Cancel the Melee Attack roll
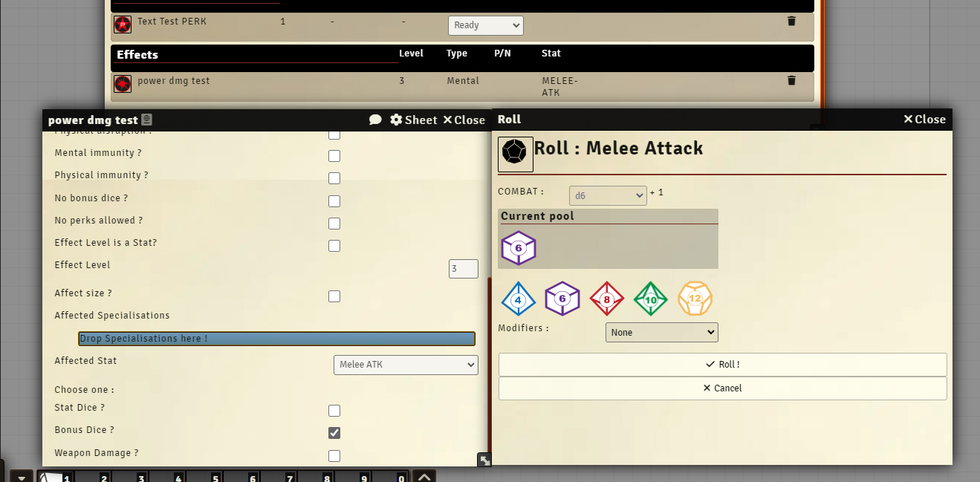Screen dimensions: 980x482 coord(722,388)
